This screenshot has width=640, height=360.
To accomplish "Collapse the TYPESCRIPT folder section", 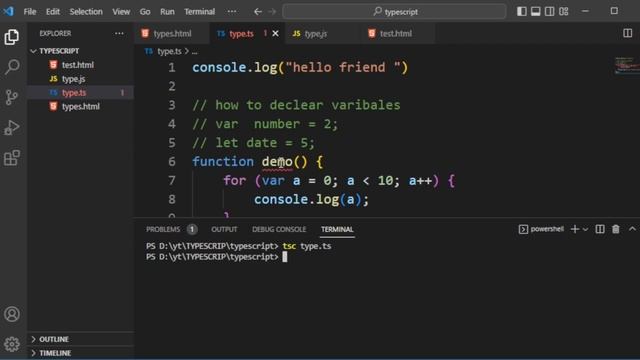I will coord(81,51).
